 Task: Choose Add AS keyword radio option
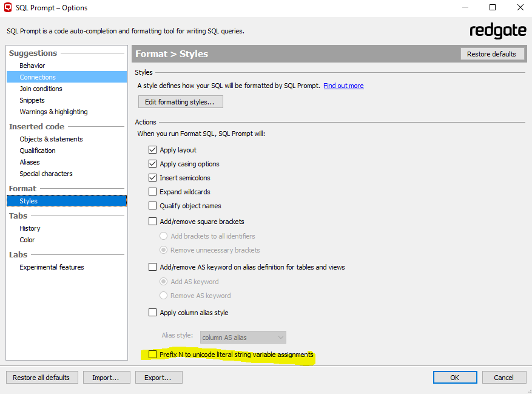click(164, 282)
